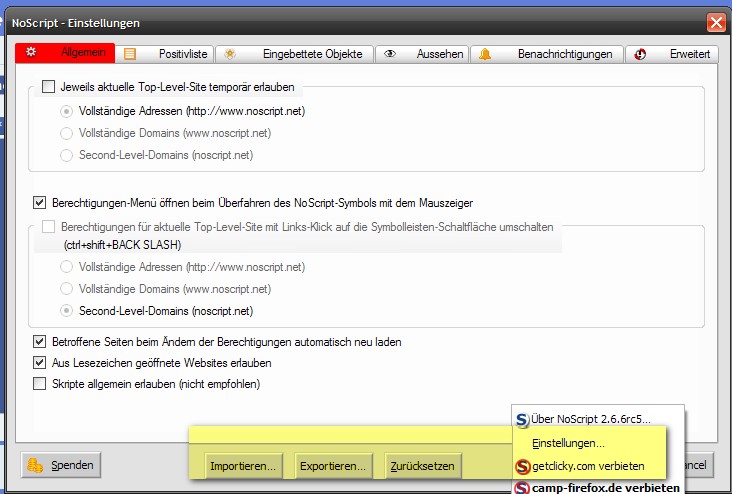The image size is (732, 494).
Task: Click the Importieren... button
Action: click(243, 466)
